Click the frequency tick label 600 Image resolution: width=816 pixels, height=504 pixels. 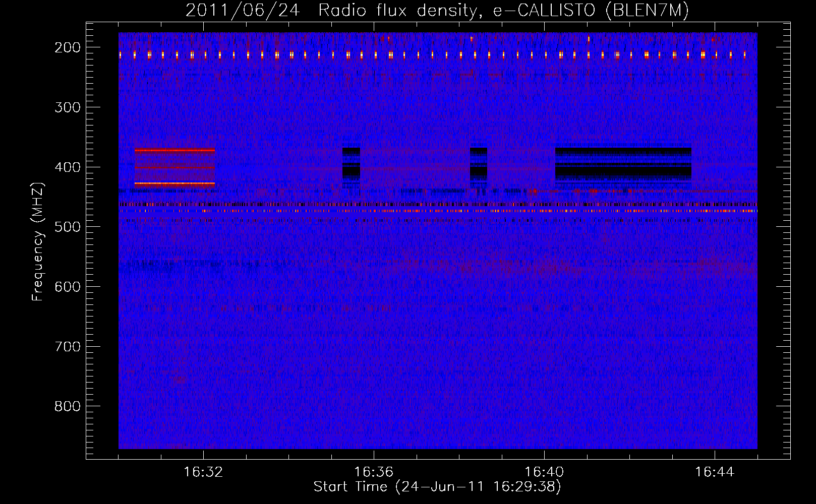(67, 287)
